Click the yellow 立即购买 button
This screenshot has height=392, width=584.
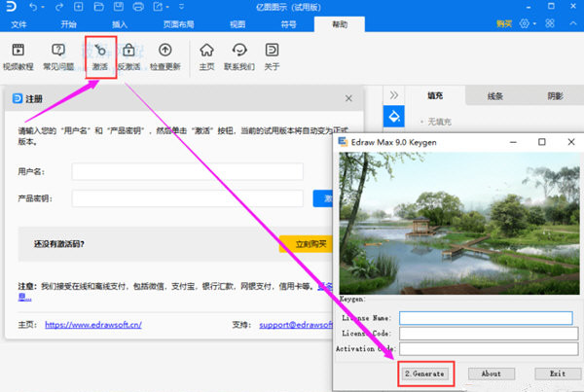(x=304, y=243)
